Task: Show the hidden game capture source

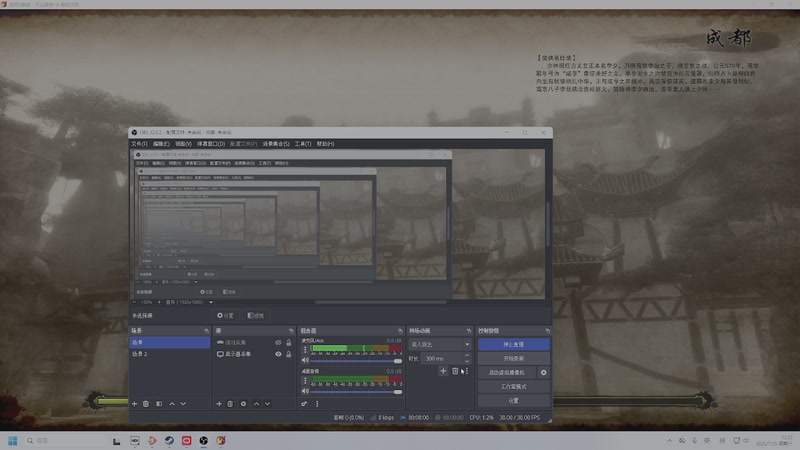Action: pyautogui.click(x=278, y=342)
